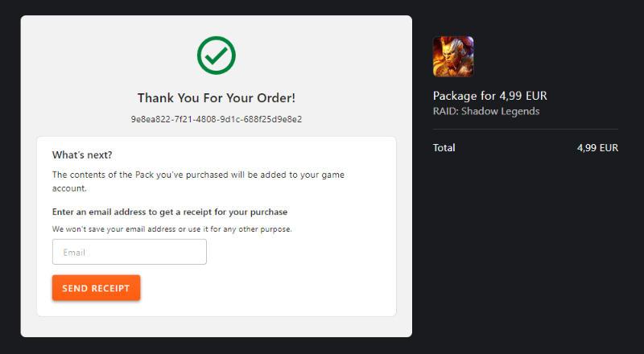Click the 4,99 EUR amount beside Total
The image size is (644, 354).
597,148
